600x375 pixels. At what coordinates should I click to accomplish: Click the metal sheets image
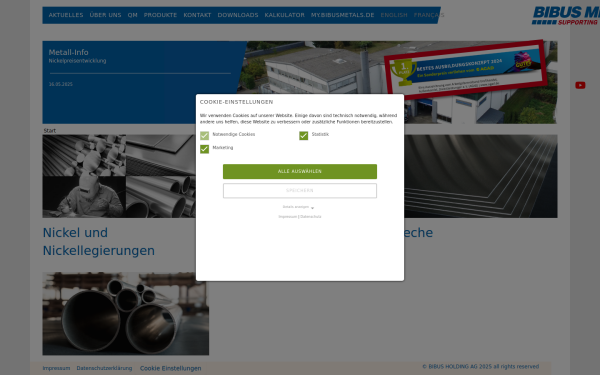[x=481, y=176]
